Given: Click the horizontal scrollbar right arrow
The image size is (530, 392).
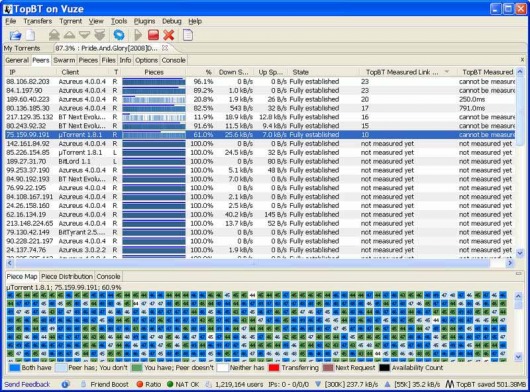Looking at the screenshot, I should pyautogui.click(x=510, y=263).
